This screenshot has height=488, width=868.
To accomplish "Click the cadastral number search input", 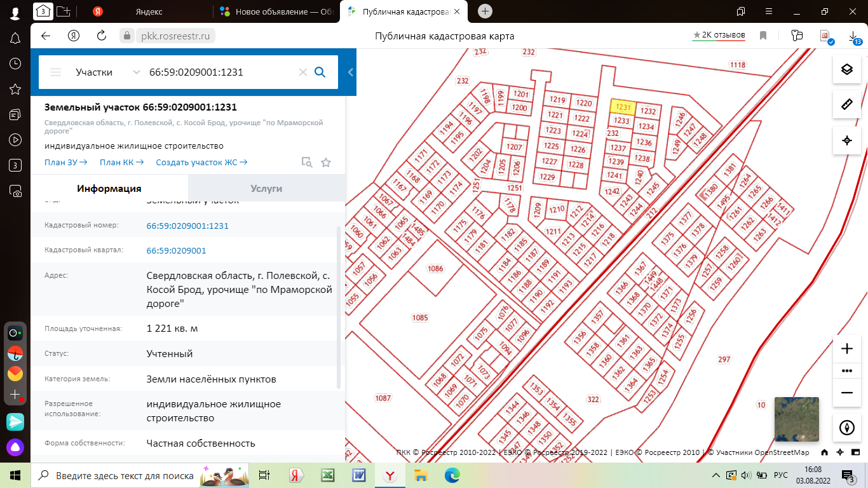I will 221,72.
